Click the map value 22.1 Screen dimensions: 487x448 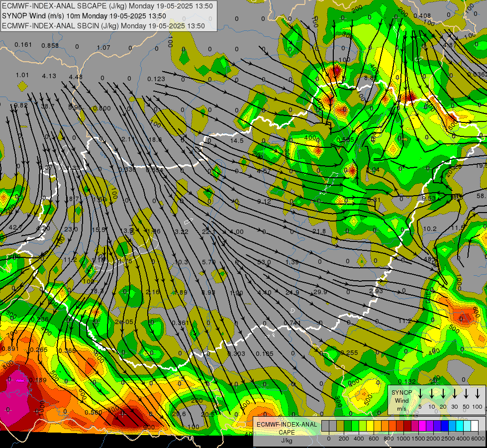(x=209, y=231)
